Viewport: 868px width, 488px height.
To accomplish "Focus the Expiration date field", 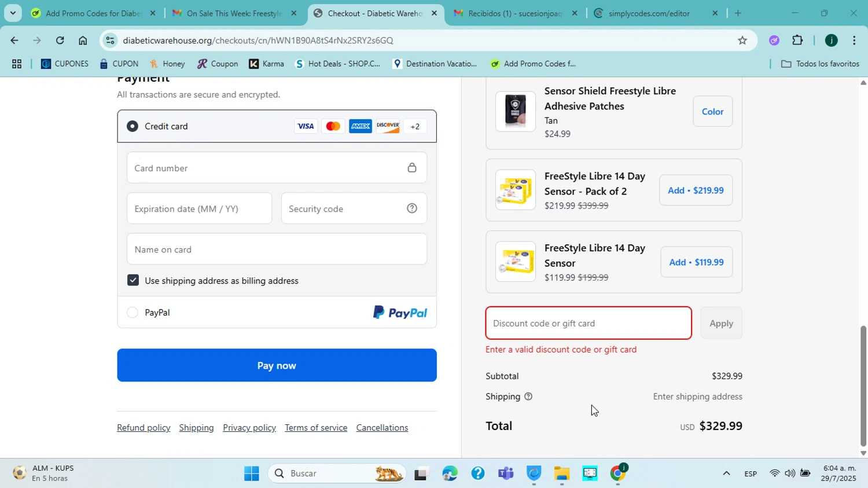I will click(x=199, y=208).
